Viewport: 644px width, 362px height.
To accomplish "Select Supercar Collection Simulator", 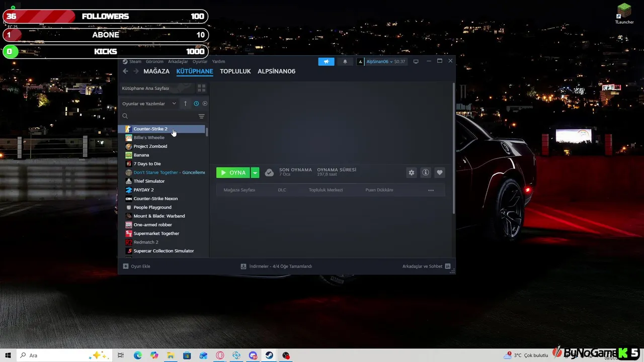I will coord(162,251).
